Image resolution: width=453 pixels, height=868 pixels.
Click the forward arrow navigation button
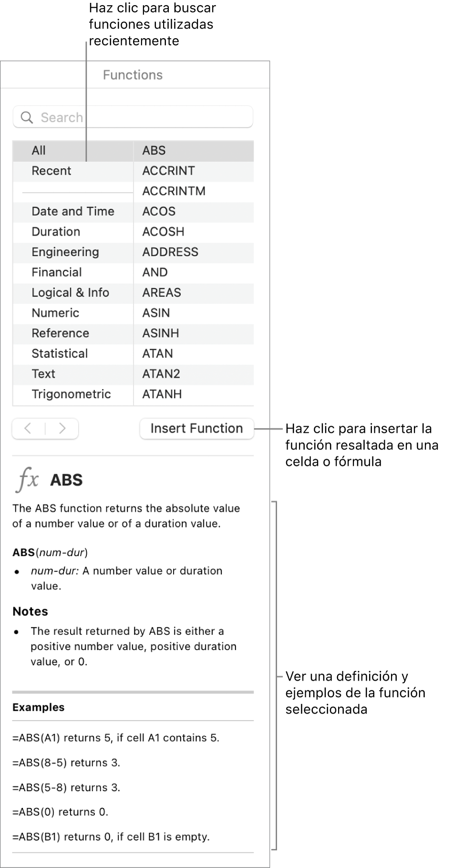pos(62,429)
